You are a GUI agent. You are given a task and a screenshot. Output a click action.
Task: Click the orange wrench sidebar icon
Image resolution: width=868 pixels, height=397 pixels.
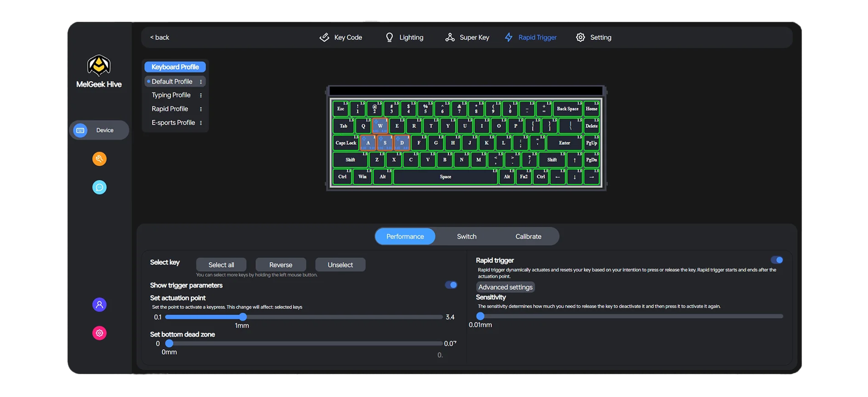coord(99,159)
